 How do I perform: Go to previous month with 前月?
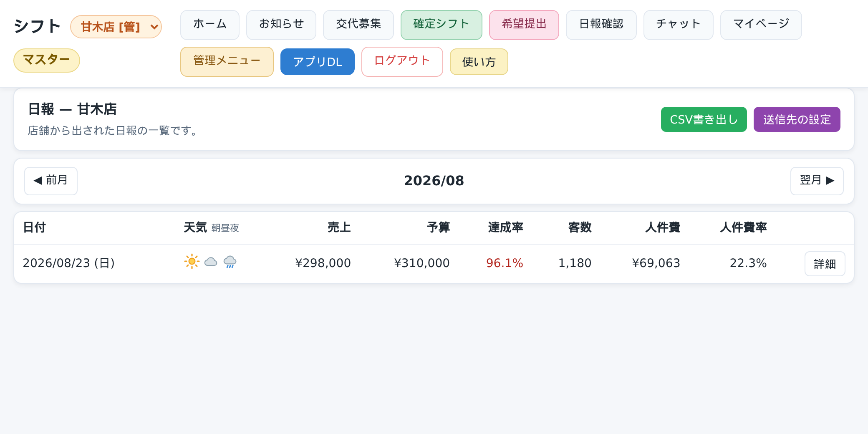click(x=51, y=181)
